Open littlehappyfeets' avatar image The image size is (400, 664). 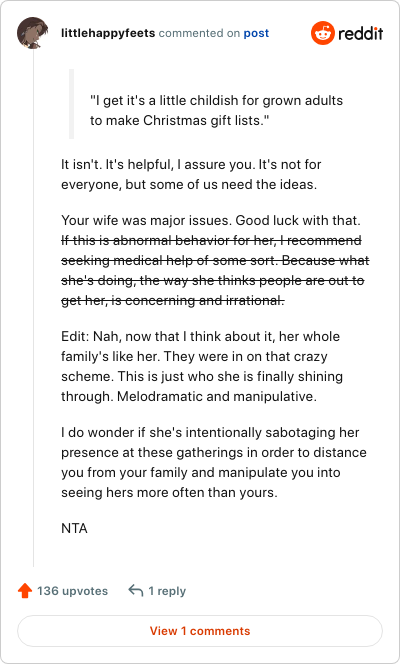point(33,33)
